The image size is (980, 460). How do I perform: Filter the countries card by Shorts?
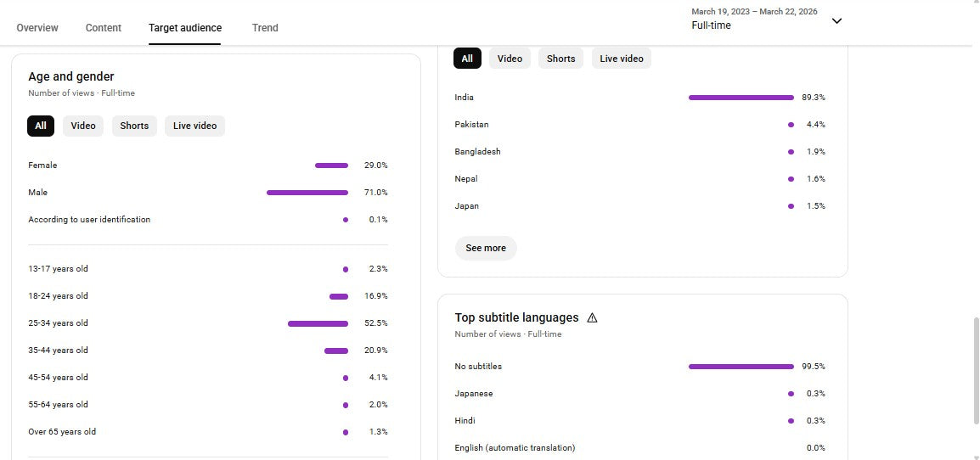point(560,59)
